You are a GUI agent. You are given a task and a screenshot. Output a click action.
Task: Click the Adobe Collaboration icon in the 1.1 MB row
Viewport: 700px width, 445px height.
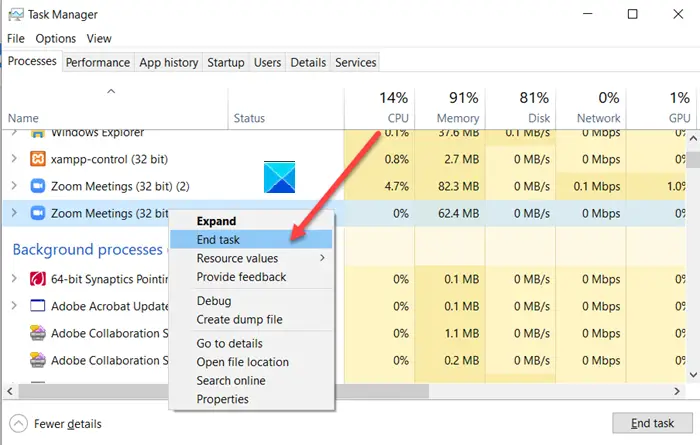[38, 333]
